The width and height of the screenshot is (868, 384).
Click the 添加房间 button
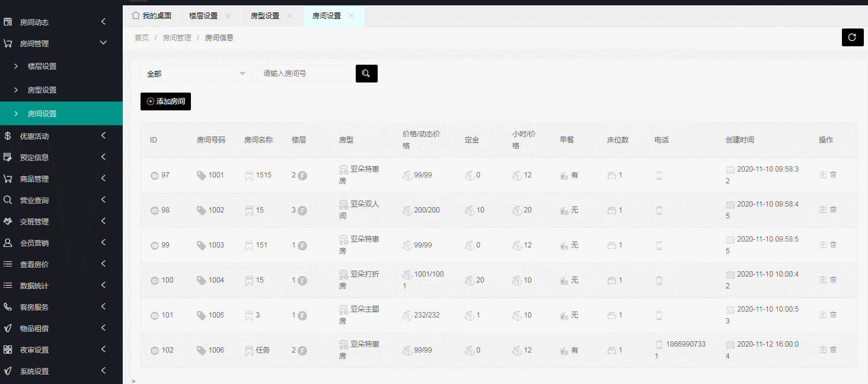click(165, 101)
